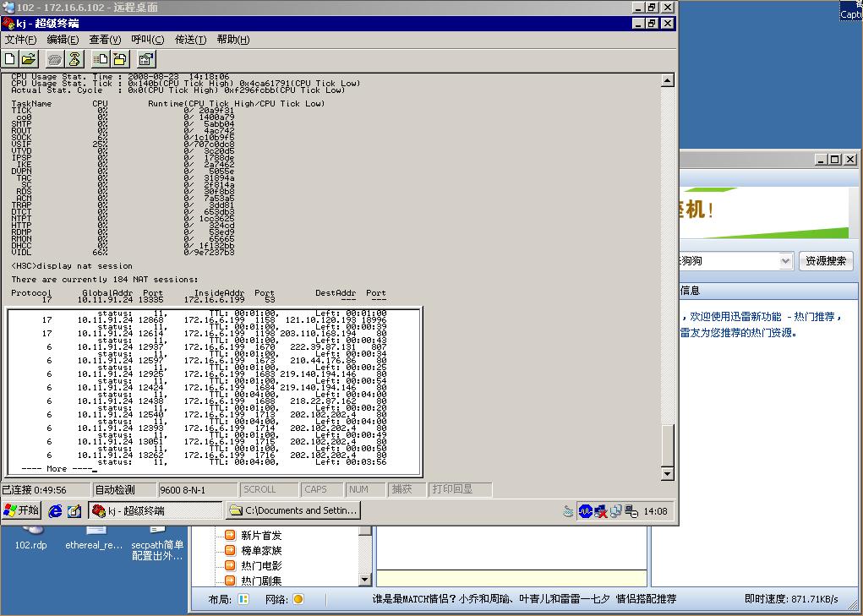Open the Properties toolbar icon

[146, 58]
